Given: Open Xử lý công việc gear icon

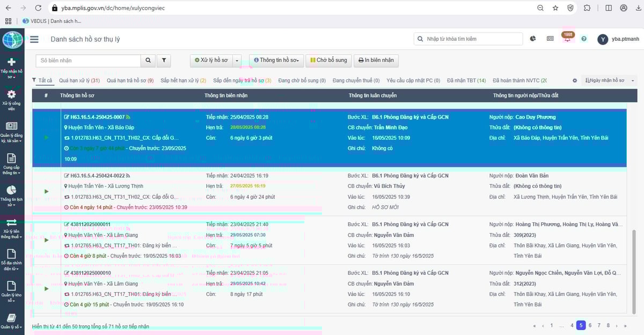Looking at the screenshot, I should tap(12, 94).
